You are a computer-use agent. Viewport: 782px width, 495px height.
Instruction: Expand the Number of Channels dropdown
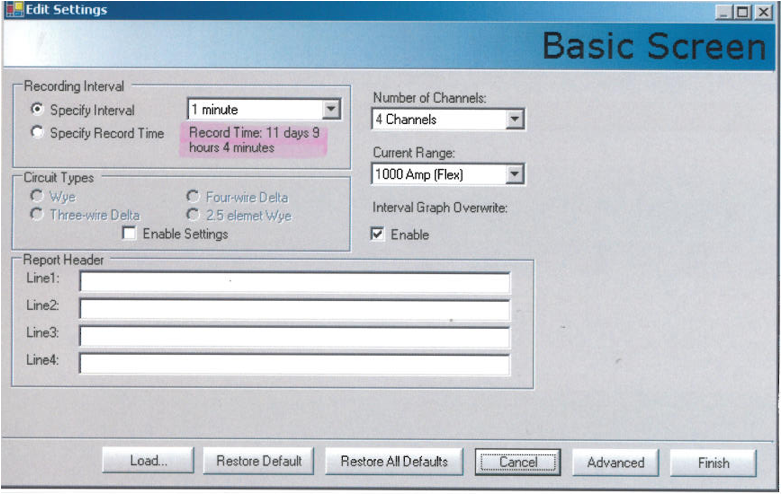[x=514, y=119]
